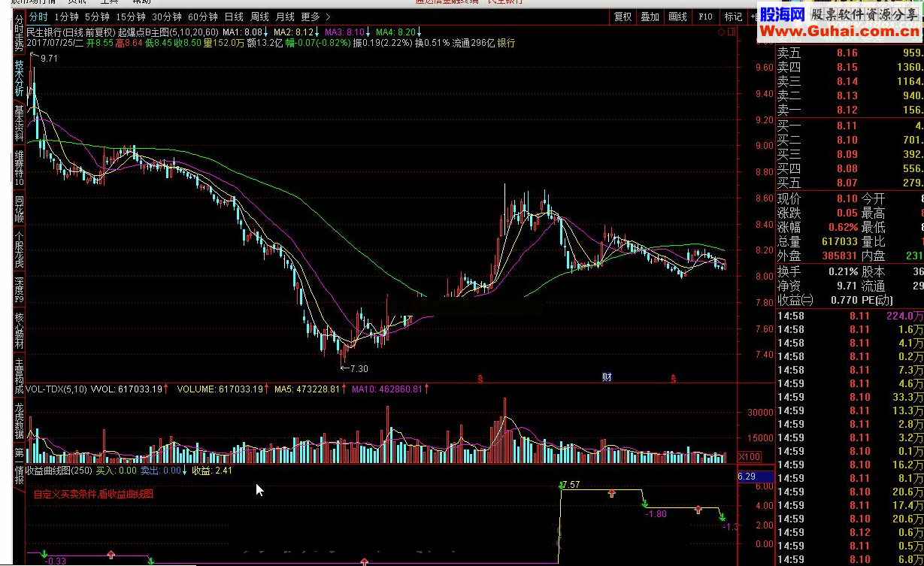Expand the 更多 periods dropdown
This screenshot has width=924, height=566.
(x=315, y=17)
